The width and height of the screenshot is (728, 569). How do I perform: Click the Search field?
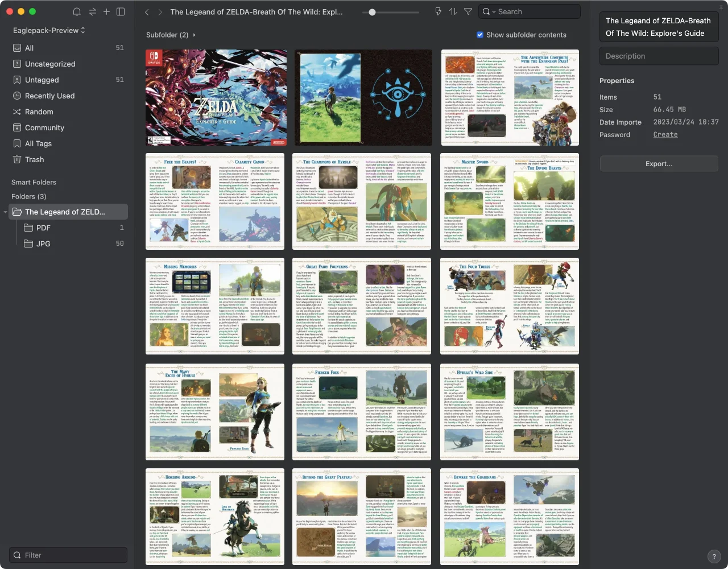(530, 11)
